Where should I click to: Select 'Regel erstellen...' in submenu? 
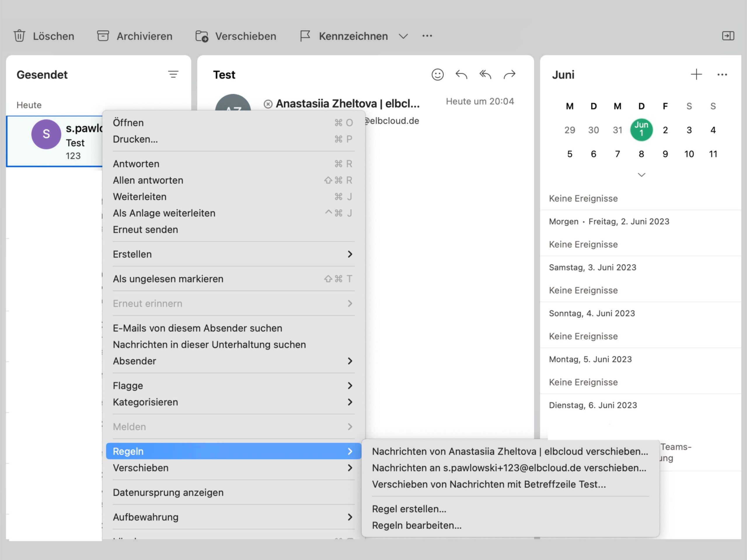tap(409, 509)
